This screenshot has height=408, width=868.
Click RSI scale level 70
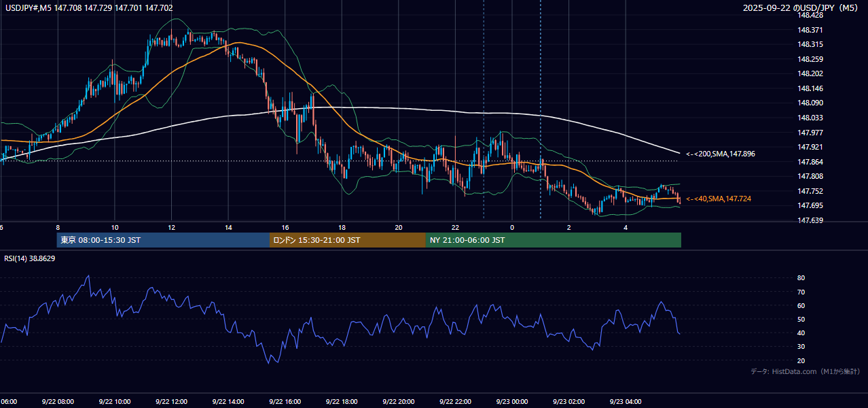point(801,292)
